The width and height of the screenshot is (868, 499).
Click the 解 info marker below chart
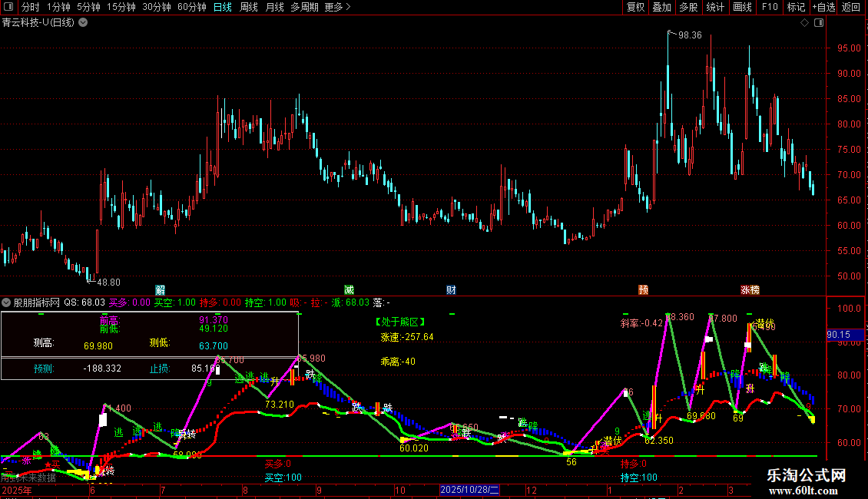[160, 290]
